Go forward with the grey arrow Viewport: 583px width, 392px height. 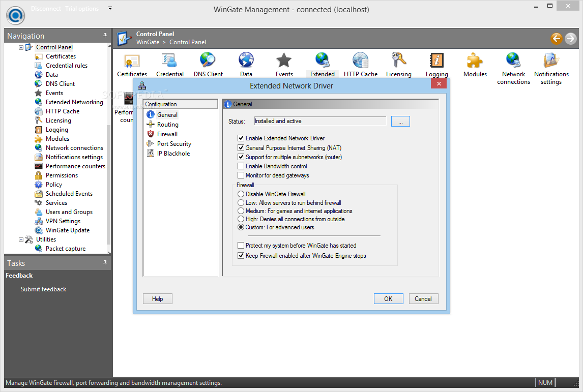point(570,38)
